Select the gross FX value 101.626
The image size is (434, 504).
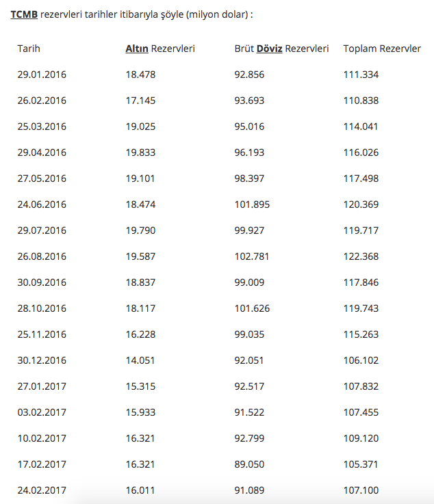tap(252, 308)
